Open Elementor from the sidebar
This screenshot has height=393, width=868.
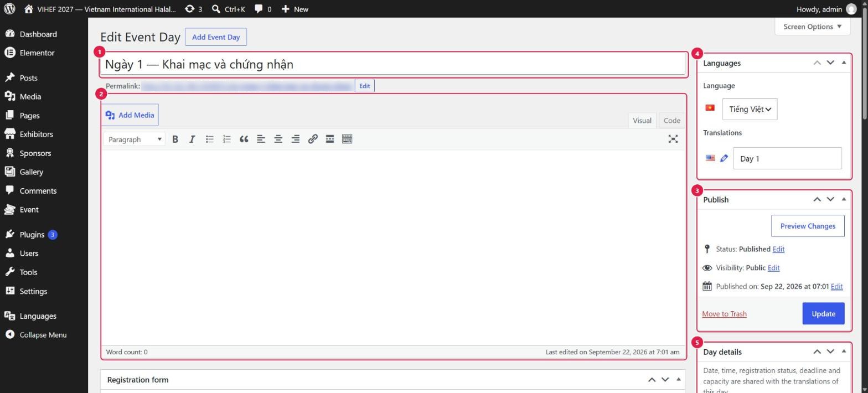click(37, 53)
